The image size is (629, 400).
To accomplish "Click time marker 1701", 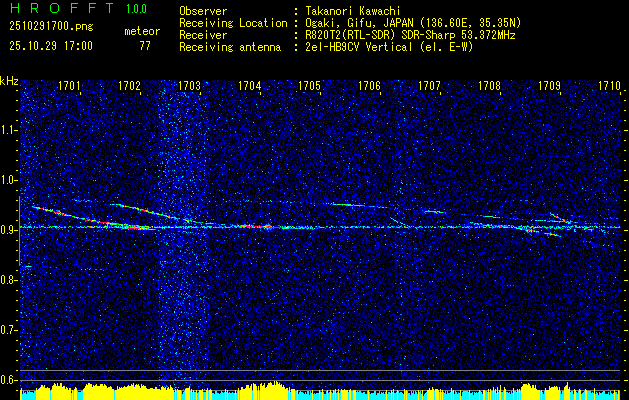I will (69, 85).
